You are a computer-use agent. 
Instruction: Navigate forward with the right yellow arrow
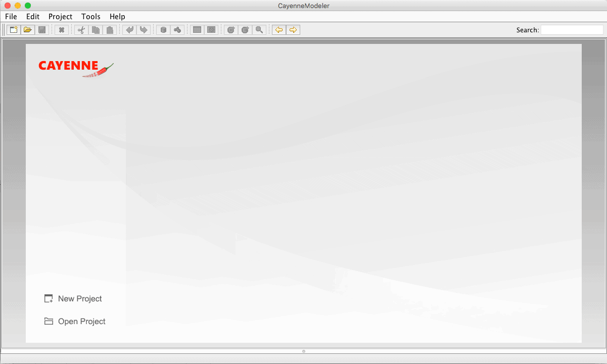point(293,30)
